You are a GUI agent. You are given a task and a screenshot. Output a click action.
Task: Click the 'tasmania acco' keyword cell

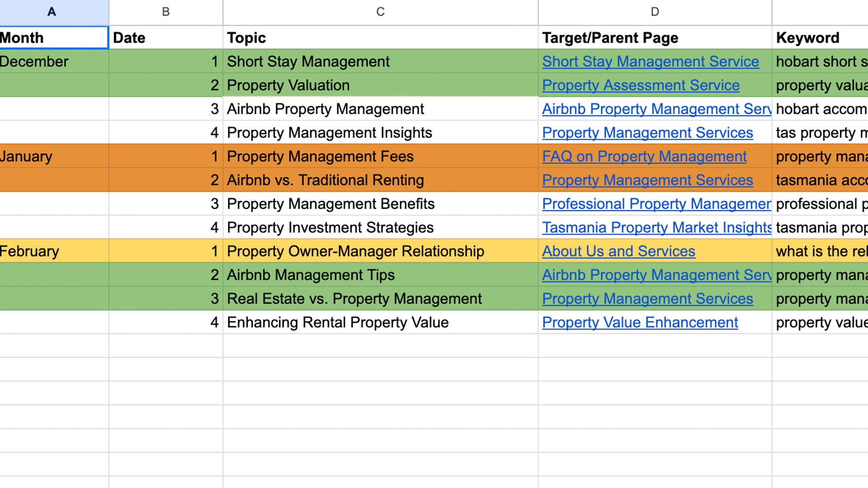click(820, 180)
